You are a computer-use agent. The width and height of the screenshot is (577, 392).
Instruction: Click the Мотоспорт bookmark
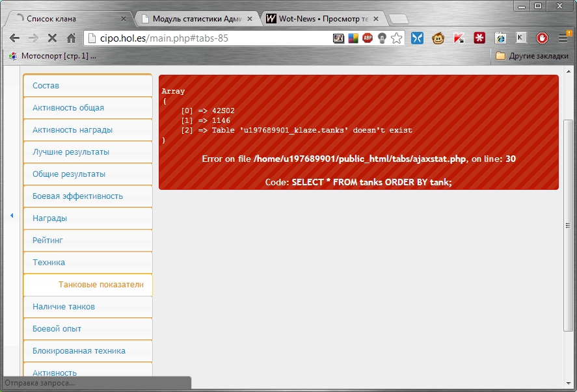tap(52, 56)
